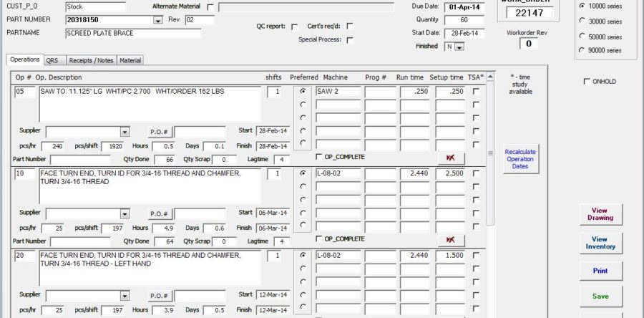Open View Inventory

(600, 243)
